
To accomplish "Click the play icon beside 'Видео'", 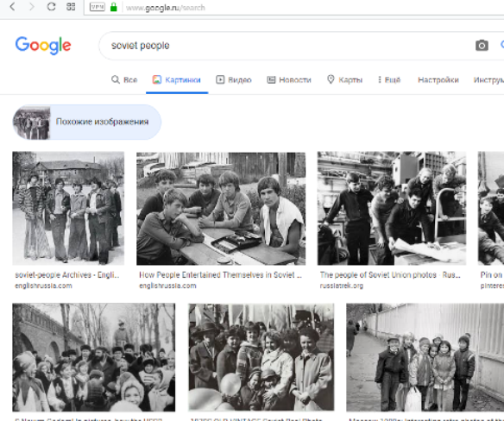I will pos(220,79).
